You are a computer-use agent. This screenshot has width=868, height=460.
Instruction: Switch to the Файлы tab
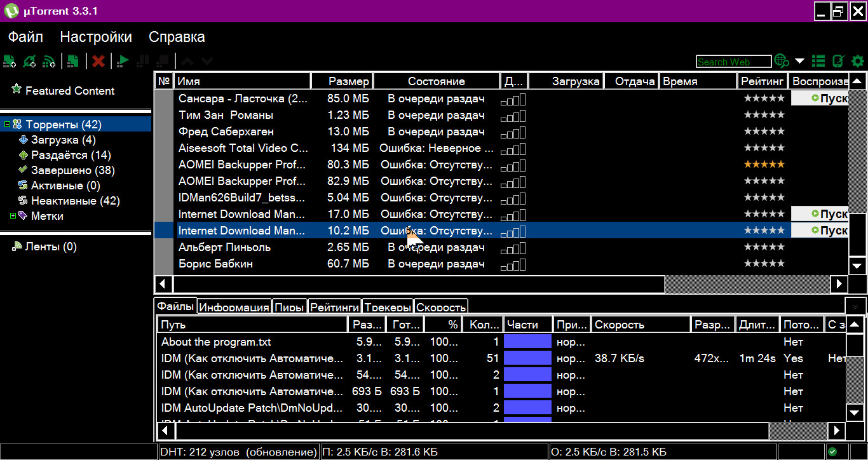[175, 306]
